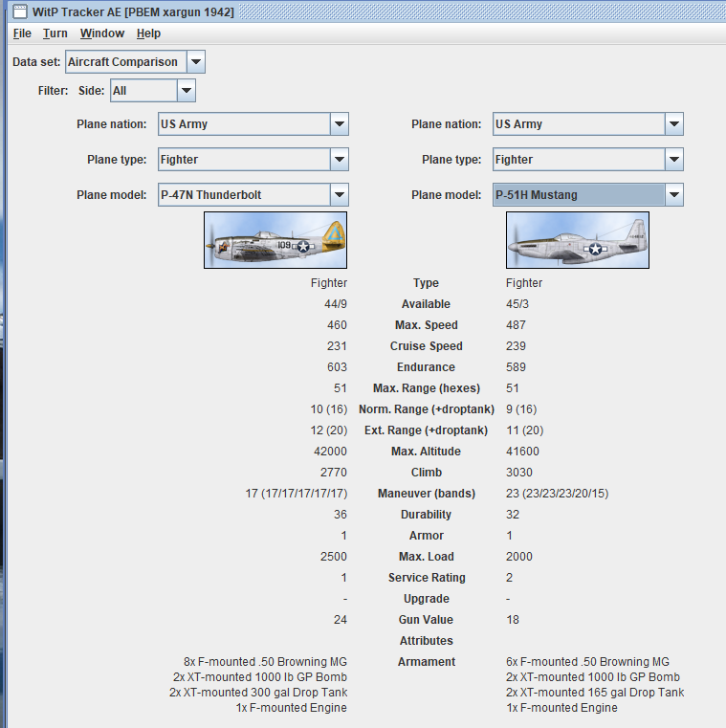Click P-47N max altitude value 42000
Image resolution: width=726 pixels, height=728 pixels.
[330, 451]
